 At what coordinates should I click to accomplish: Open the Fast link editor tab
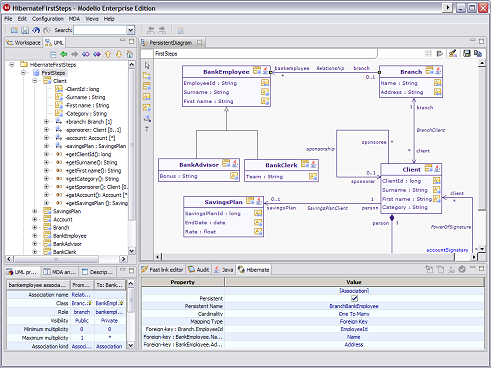163,270
